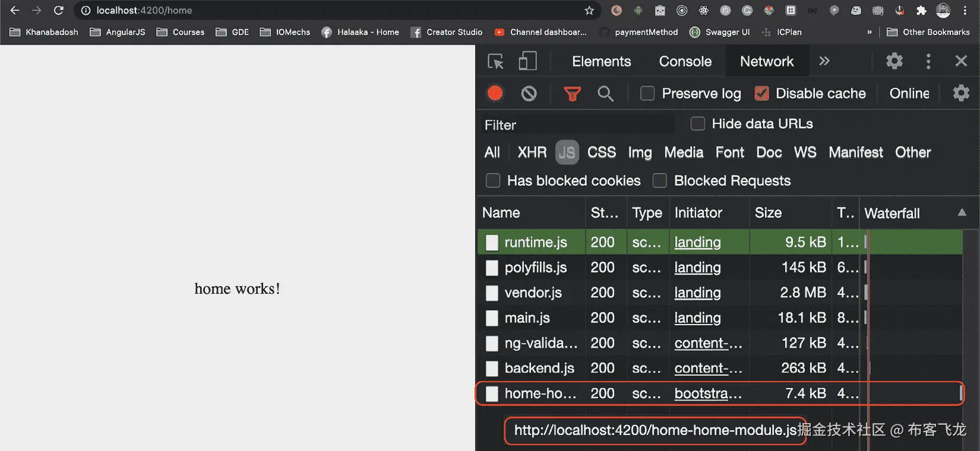Screen dimensions: 980x451
Task: Filter requests by Font
Action: [x=730, y=153]
